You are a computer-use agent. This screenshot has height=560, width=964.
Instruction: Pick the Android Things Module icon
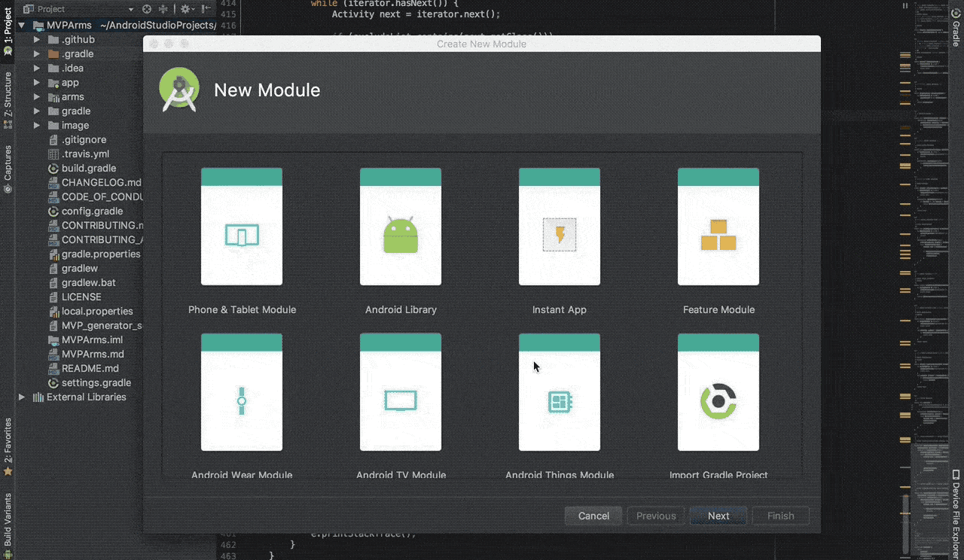tap(560, 392)
